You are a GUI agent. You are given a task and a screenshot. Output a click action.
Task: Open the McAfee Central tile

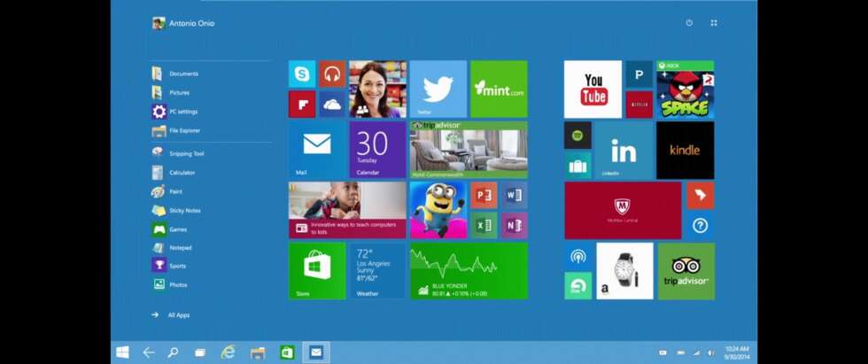point(623,210)
